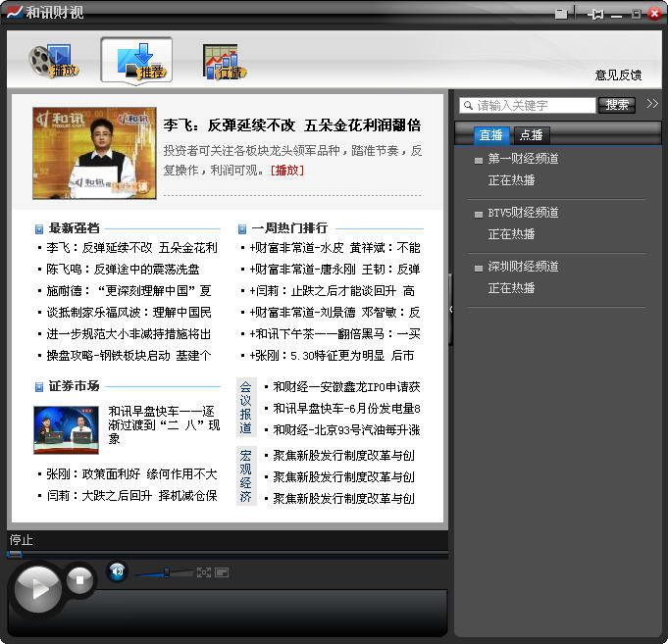The width and height of the screenshot is (668, 644).
Task: Open 进一步规范大小非减持措施 item
Action: tap(128, 334)
